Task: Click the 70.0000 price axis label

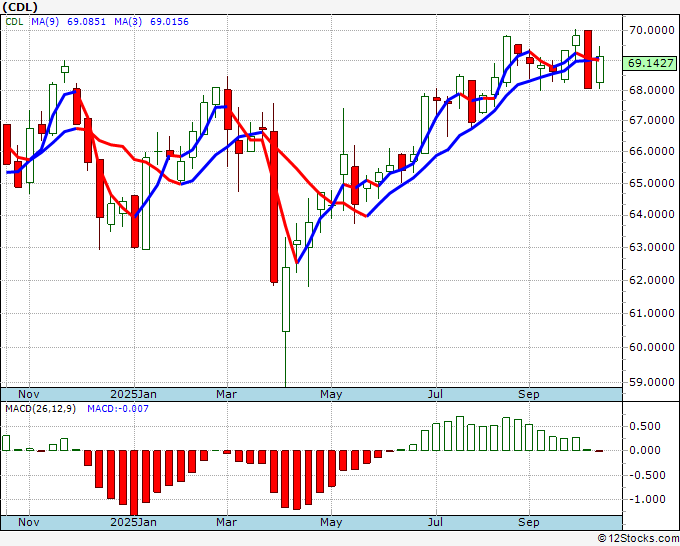Action: coord(651,30)
